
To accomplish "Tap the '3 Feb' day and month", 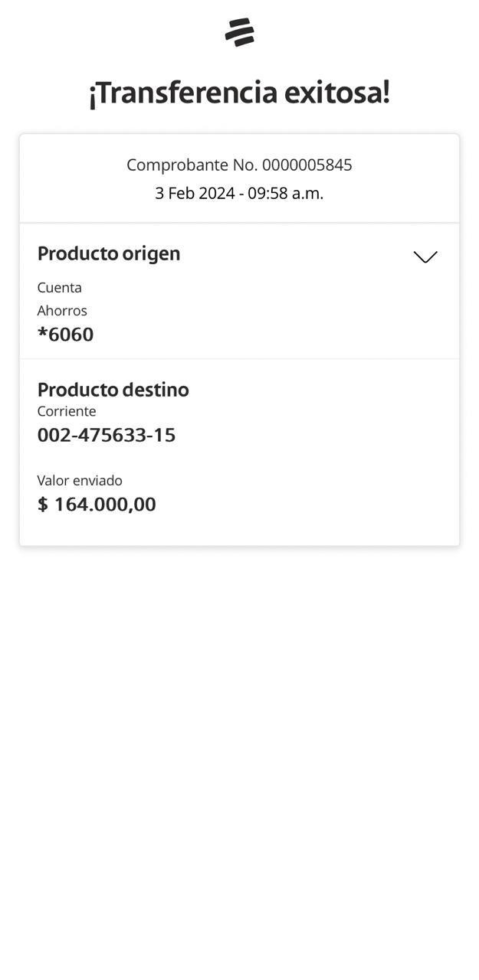I will pos(175,193).
